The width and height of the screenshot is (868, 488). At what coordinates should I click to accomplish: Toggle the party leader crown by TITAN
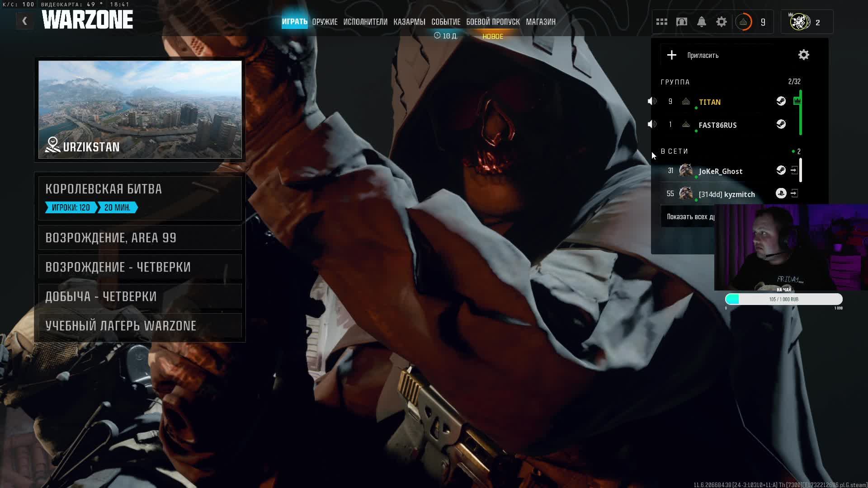coord(797,101)
